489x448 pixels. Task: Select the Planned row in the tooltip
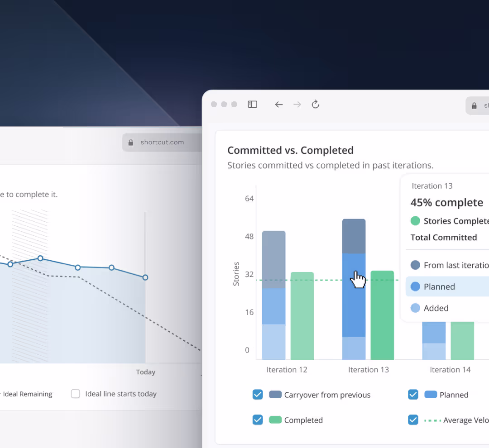coord(447,286)
